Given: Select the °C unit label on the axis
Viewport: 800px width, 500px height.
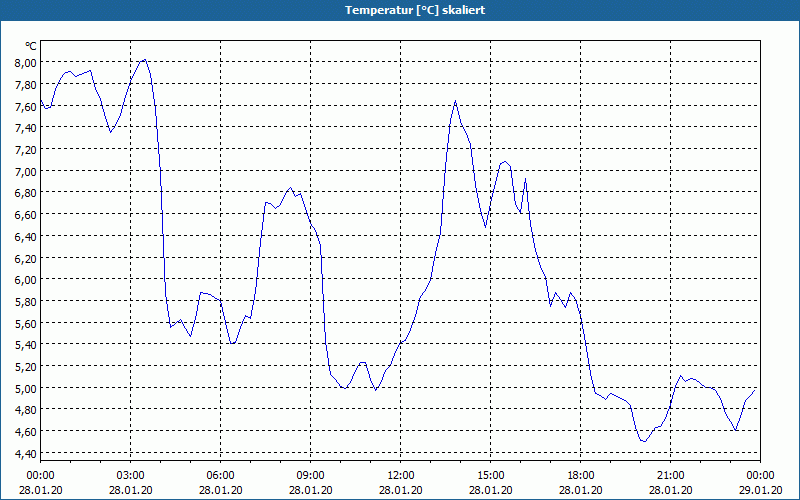Looking at the screenshot, I should point(31,46).
